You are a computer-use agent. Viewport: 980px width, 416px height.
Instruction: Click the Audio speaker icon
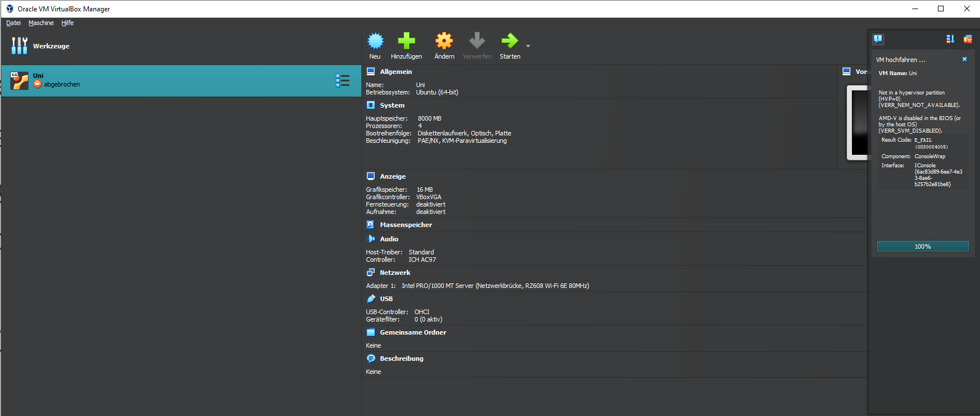[x=371, y=239]
